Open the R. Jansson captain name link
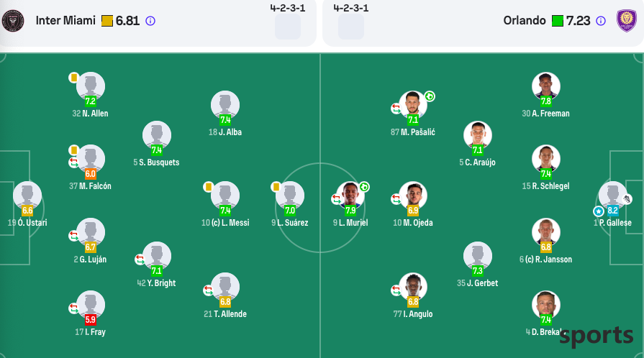 546,260
